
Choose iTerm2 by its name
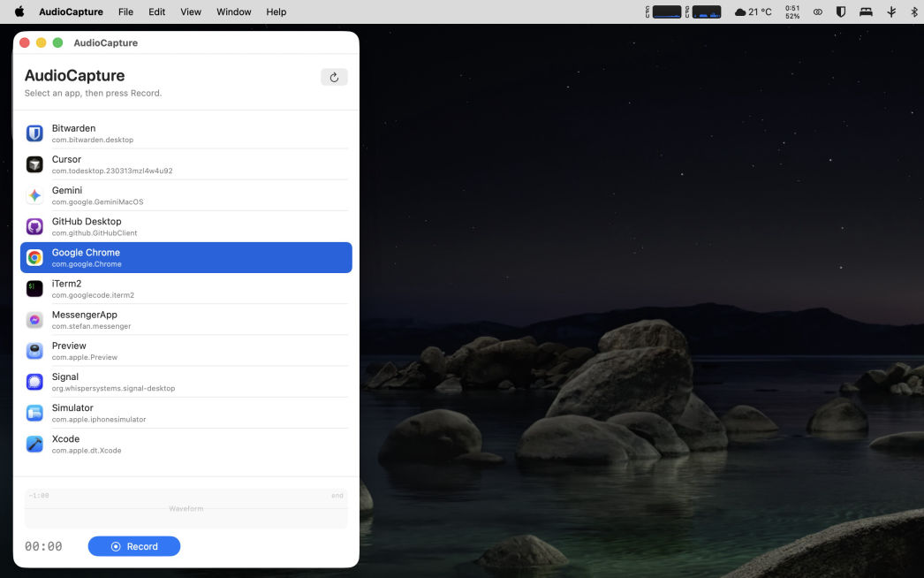tap(66, 283)
